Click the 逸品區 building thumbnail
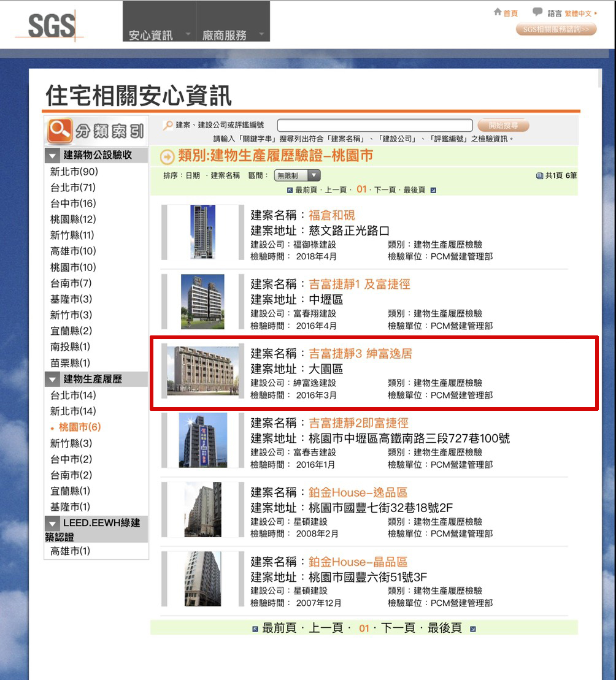Screen dimensions: 616x680 pos(202,510)
